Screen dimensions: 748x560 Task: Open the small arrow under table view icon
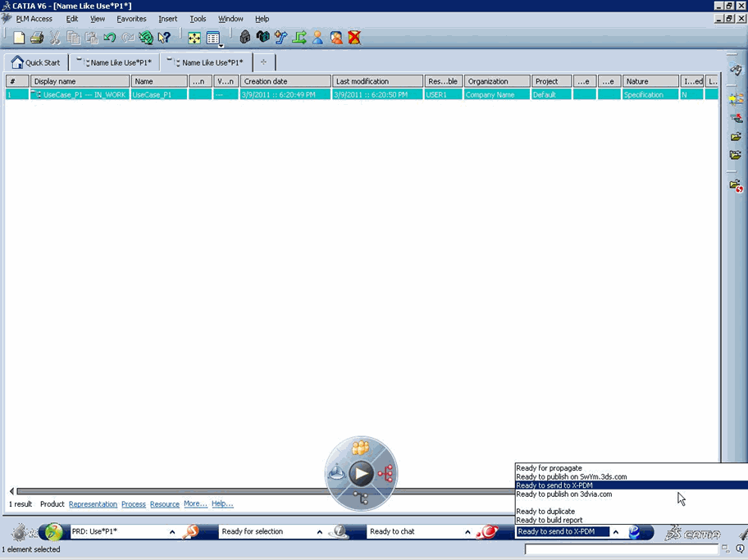221,46
